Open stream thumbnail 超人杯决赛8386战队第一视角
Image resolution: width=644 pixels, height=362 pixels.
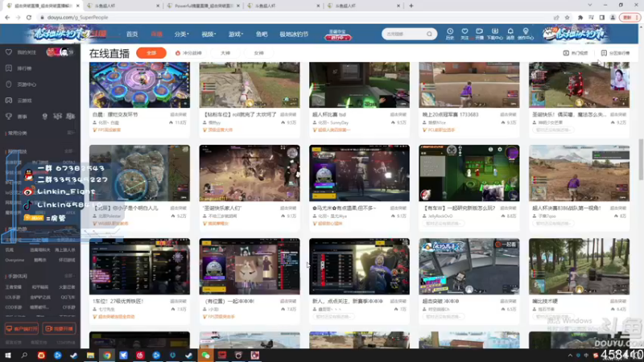[579, 173]
